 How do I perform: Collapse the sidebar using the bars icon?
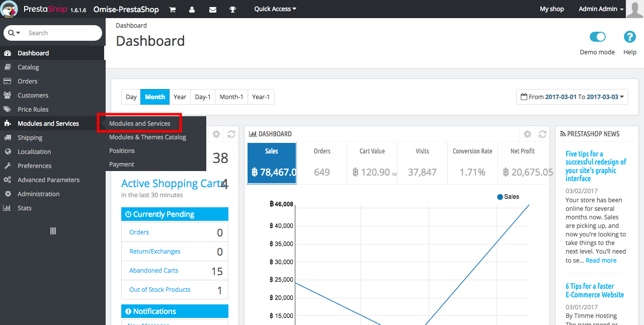pyautogui.click(x=53, y=231)
